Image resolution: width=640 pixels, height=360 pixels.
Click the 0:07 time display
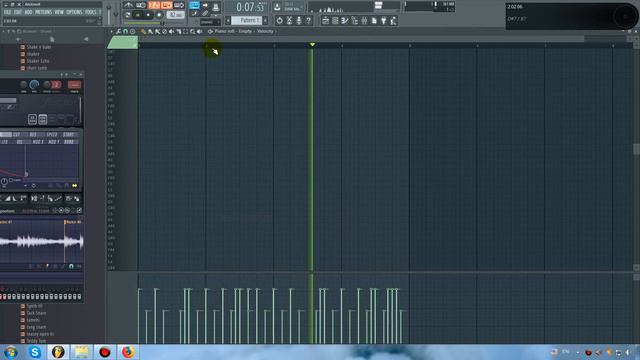pyautogui.click(x=250, y=7)
